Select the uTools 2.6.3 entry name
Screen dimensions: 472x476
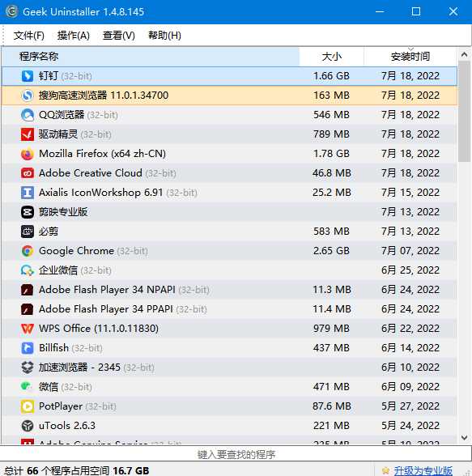[x=67, y=426]
